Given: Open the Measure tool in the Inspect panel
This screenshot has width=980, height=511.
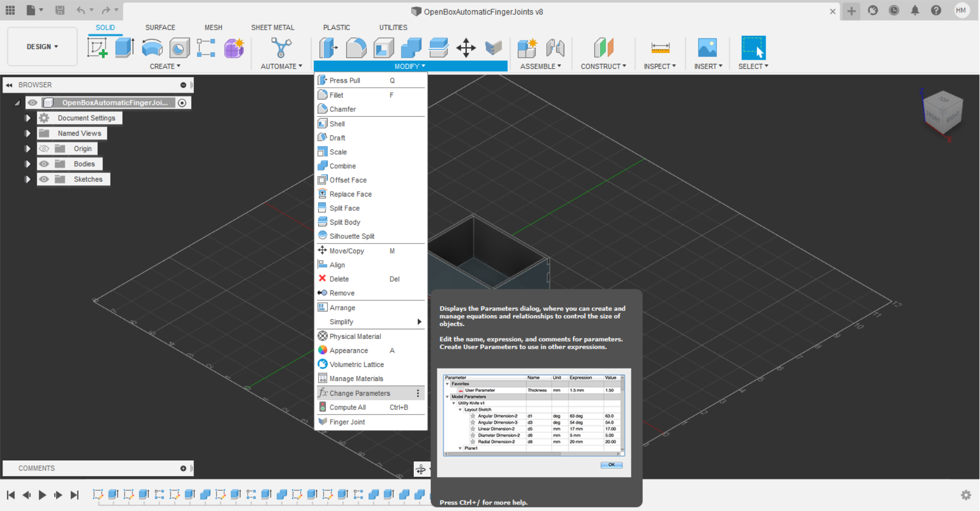Looking at the screenshot, I should [x=660, y=47].
